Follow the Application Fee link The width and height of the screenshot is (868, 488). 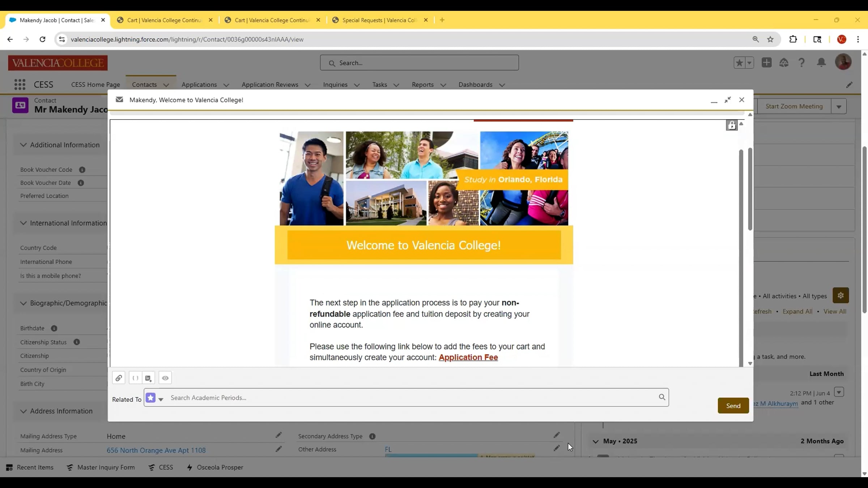click(x=468, y=357)
